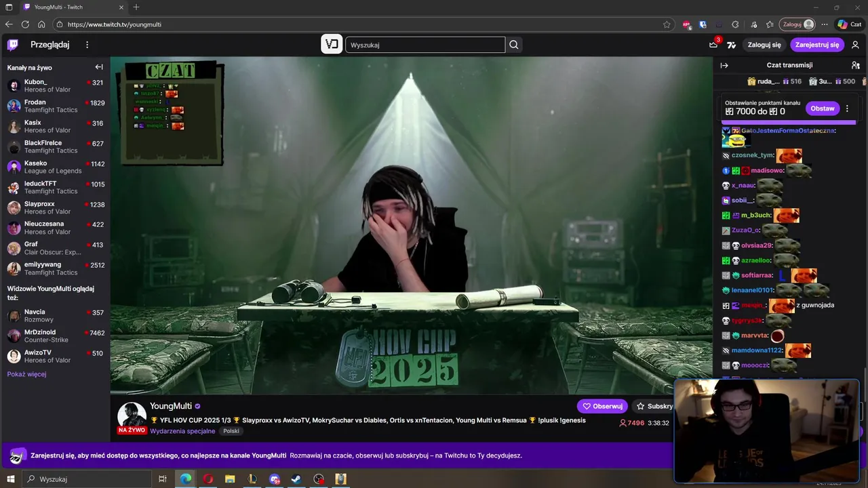This screenshot has width=868, height=488.
Task: Open the browser settings three-dot menu
Action: pyautogui.click(x=825, y=24)
